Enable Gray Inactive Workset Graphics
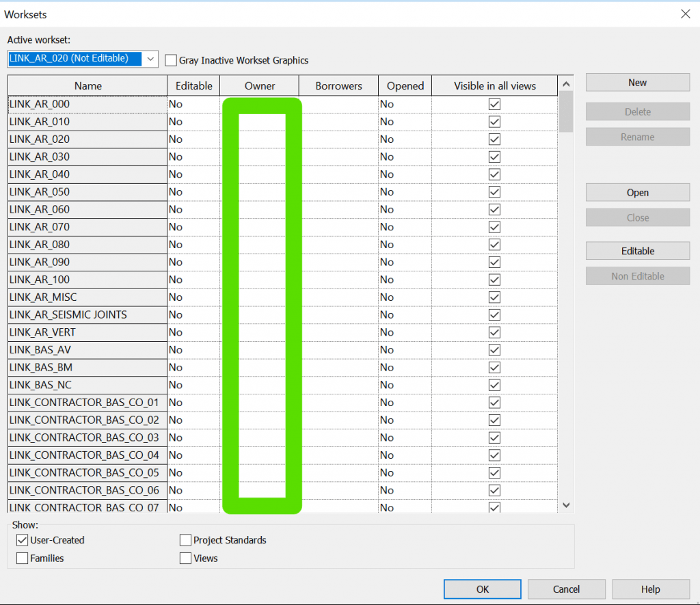Screen dimensions: 700x605 pyautogui.click(x=170, y=59)
